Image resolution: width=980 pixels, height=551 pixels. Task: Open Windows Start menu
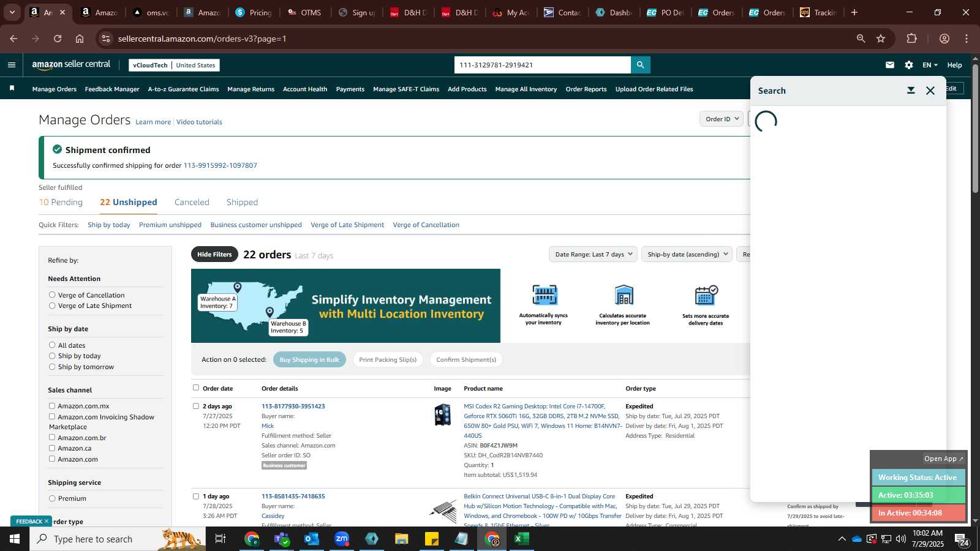click(15, 539)
